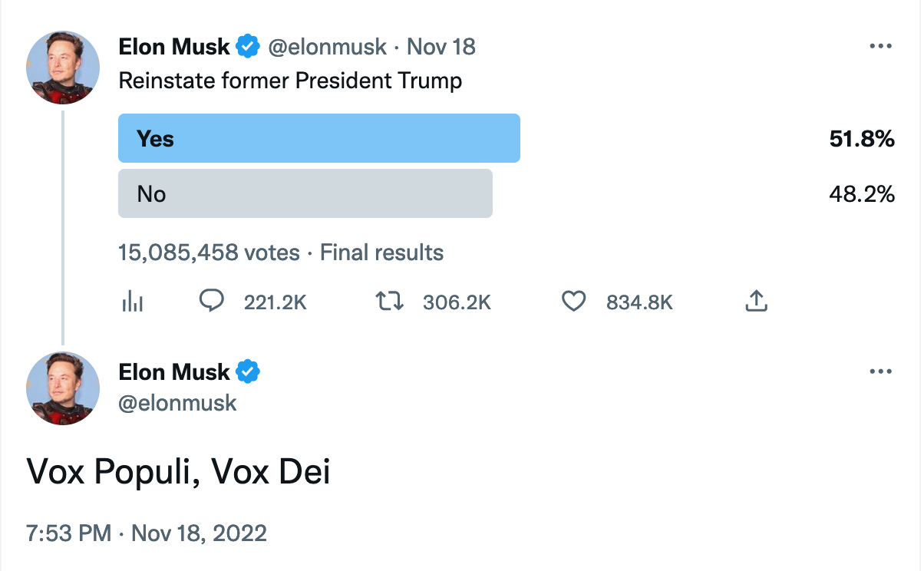Click the gray No poll result bar
Screen dimensions: 924x571
tap(305, 193)
